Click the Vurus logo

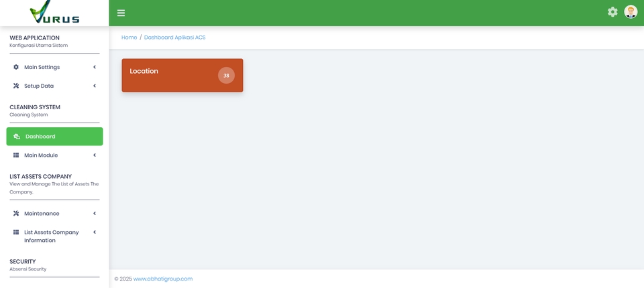(54, 13)
